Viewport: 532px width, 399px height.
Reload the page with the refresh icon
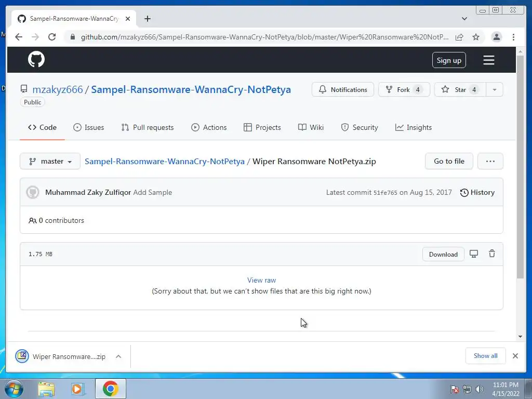52,37
